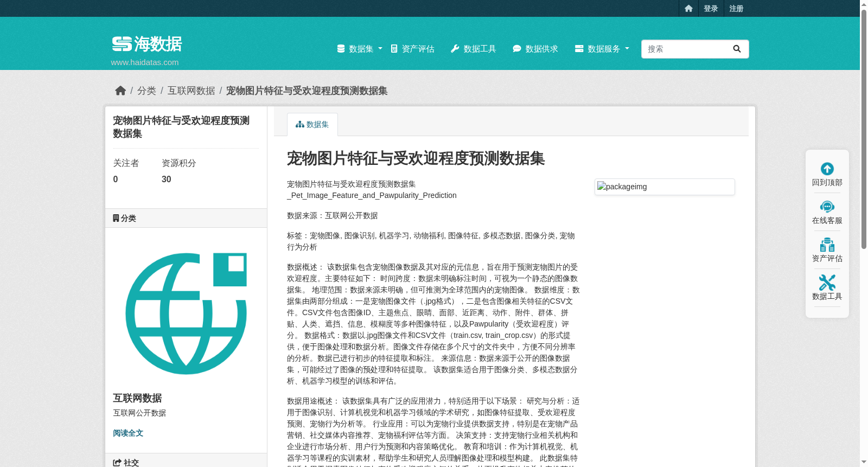
Task: Expand the 数据集 dropdown arrow
Action: point(380,48)
